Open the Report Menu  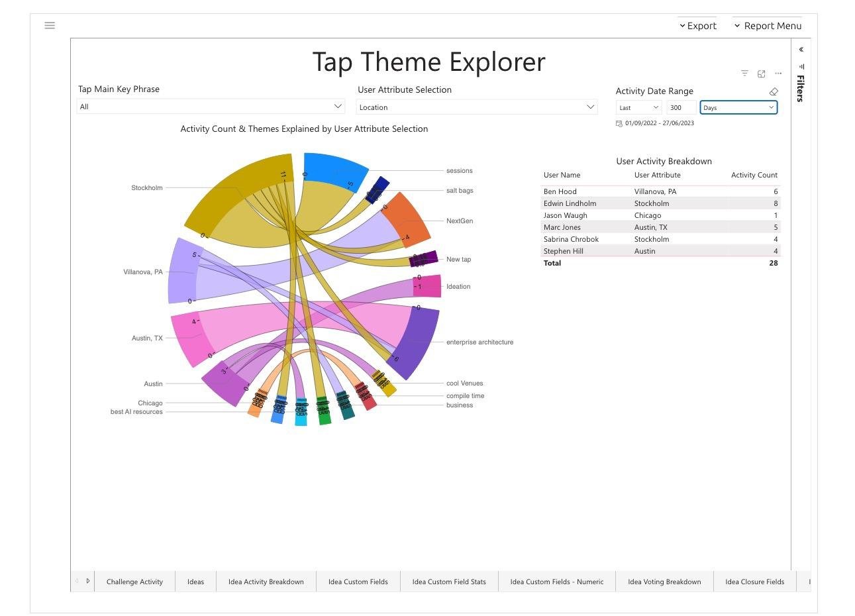click(768, 26)
